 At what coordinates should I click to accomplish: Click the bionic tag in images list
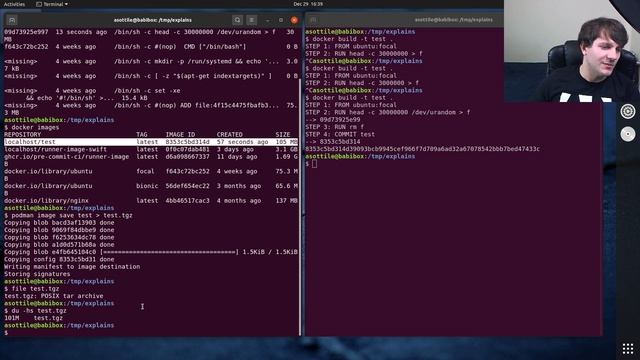point(147,186)
